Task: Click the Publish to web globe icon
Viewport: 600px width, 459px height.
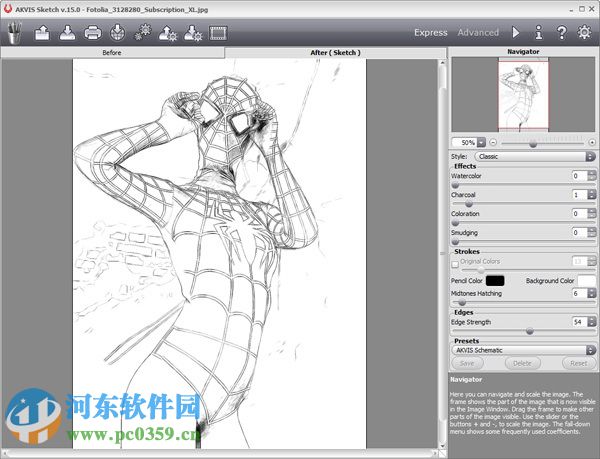Action: click(118, 33)
